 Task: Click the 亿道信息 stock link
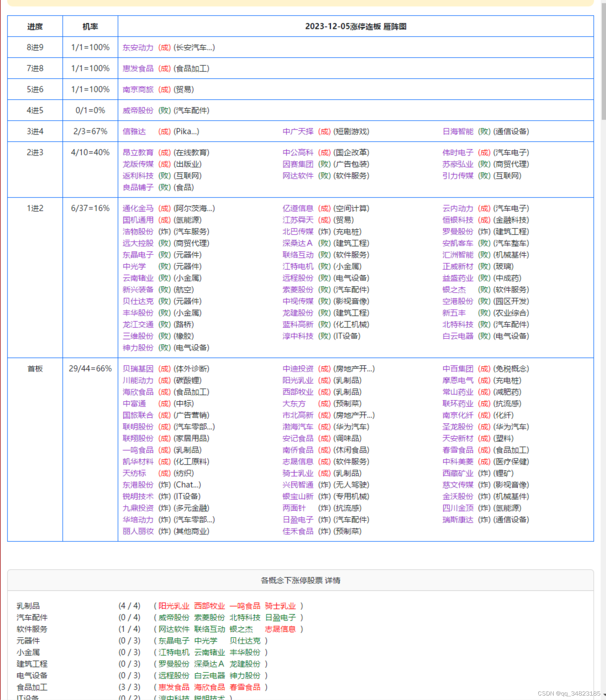[x=298, y=208]
